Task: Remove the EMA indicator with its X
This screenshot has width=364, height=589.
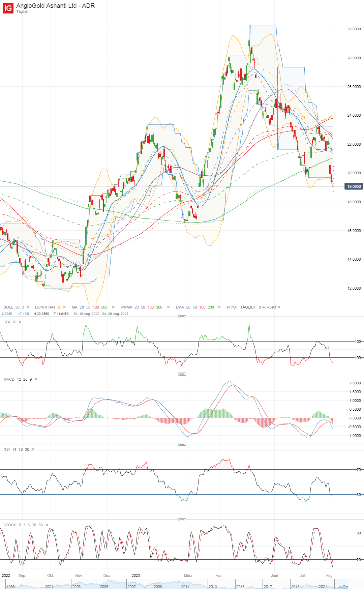Action: pyautogui.click(x=219, y=307)
